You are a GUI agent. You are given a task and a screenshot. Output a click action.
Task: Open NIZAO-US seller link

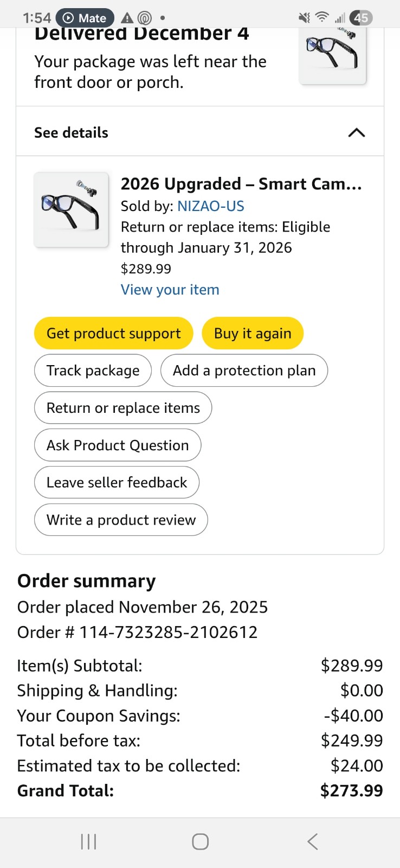coord(210,206)
